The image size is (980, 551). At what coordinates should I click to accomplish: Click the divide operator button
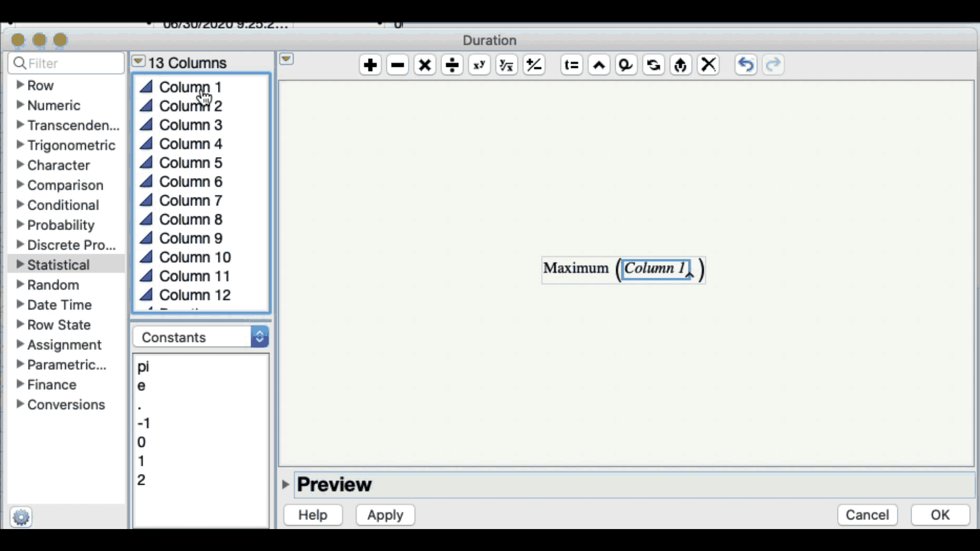click(x=452, y=65)
